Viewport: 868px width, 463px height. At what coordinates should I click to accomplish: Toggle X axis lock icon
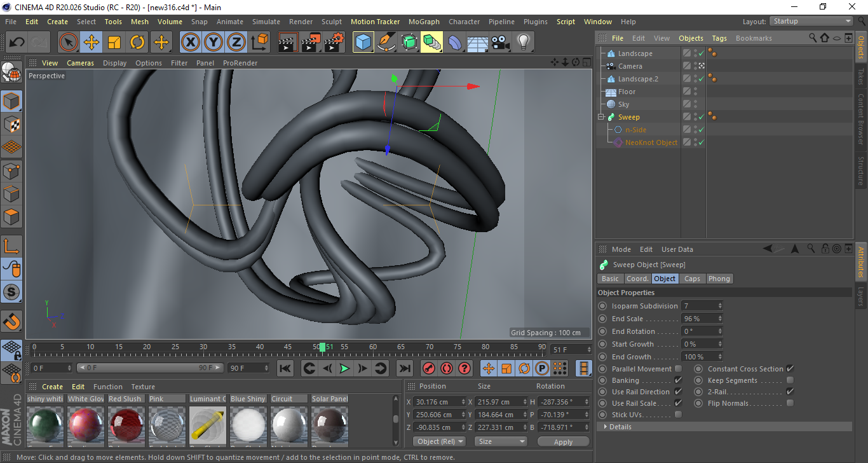pyautogui.click(x=190, y=43)
